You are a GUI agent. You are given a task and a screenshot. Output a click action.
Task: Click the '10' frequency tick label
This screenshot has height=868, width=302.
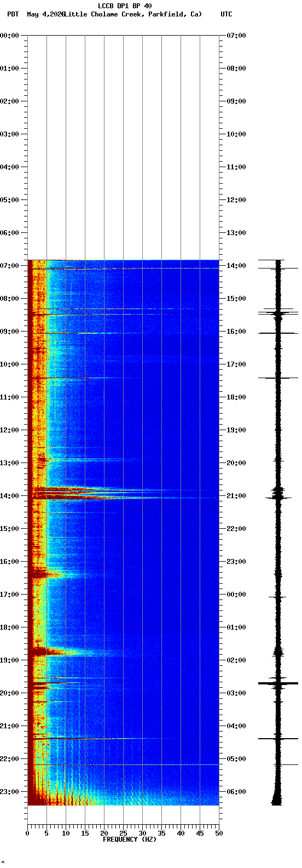point(66,833)
